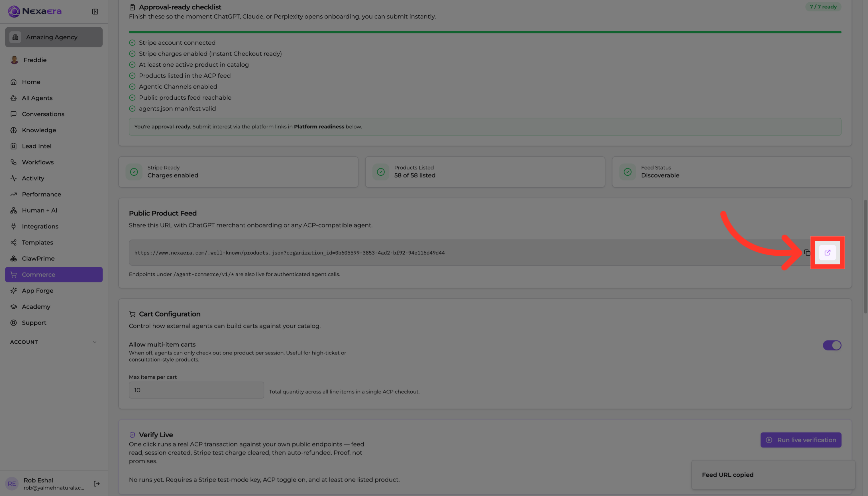
Task: Click the checklist progress bar
Action: point(485,32)
